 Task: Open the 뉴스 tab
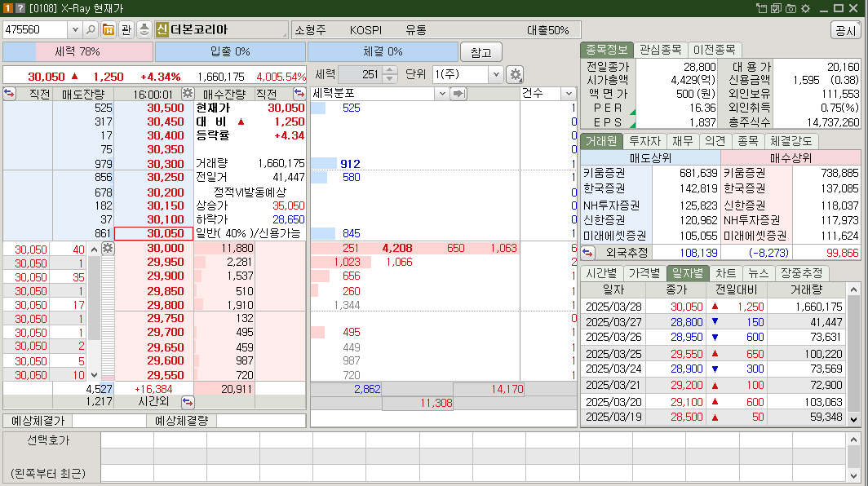click(x=759, y=273)
